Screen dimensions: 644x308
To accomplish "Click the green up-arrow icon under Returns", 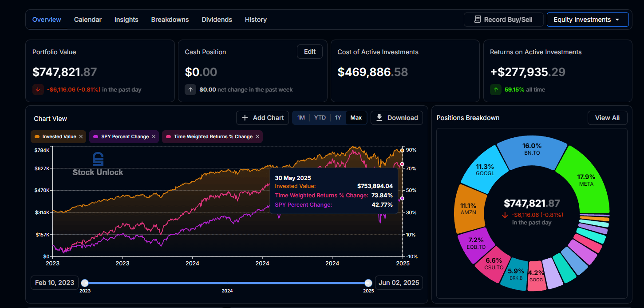I will click(496, 89).
